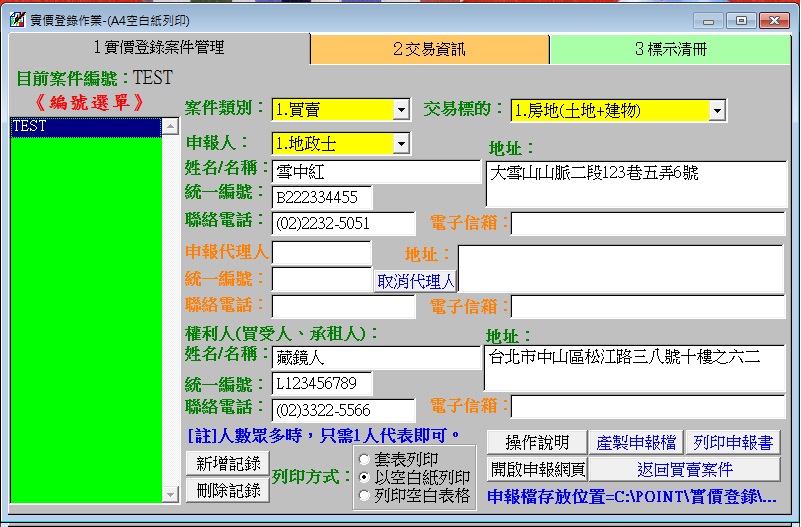
Task: Open the 操作說明 instructions
Action: [x=536, y=442]
